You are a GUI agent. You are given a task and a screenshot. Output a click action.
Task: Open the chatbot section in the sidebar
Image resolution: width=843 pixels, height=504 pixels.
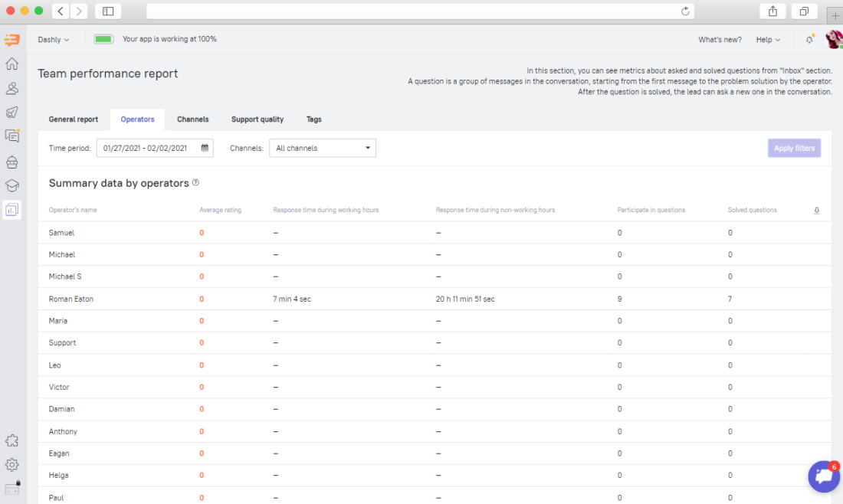[11, 162]
